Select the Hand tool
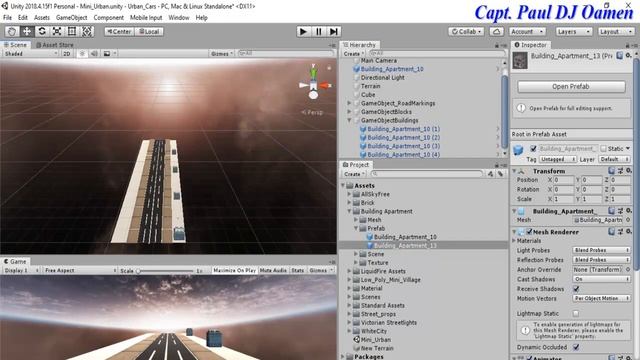 (12, 31)
